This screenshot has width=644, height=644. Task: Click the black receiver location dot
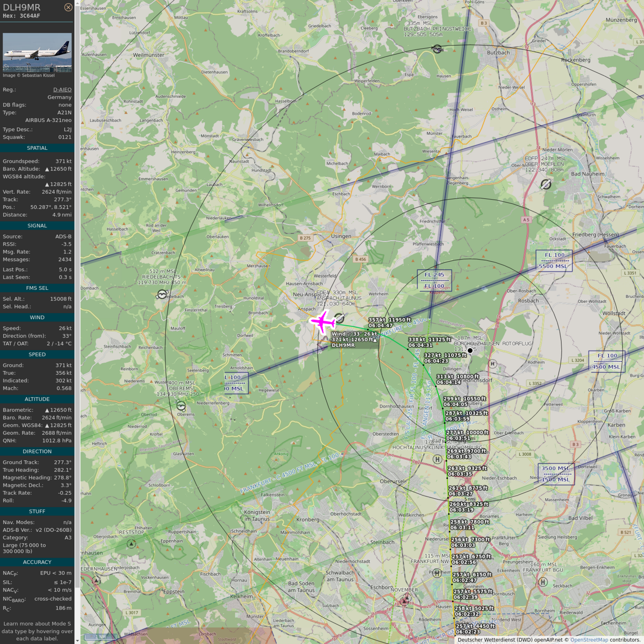click(x=470, y=351)
